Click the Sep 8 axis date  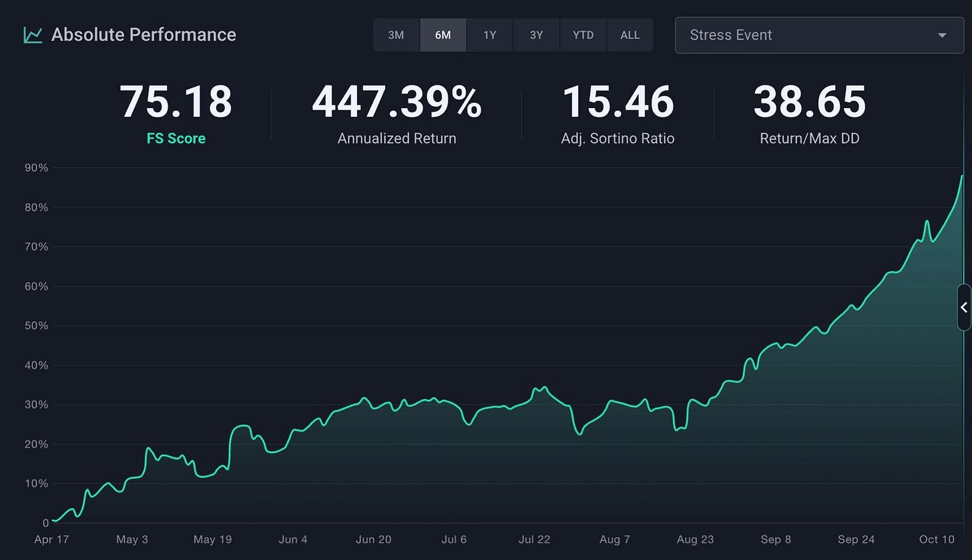pyautogui.click(x=775, y=539)
